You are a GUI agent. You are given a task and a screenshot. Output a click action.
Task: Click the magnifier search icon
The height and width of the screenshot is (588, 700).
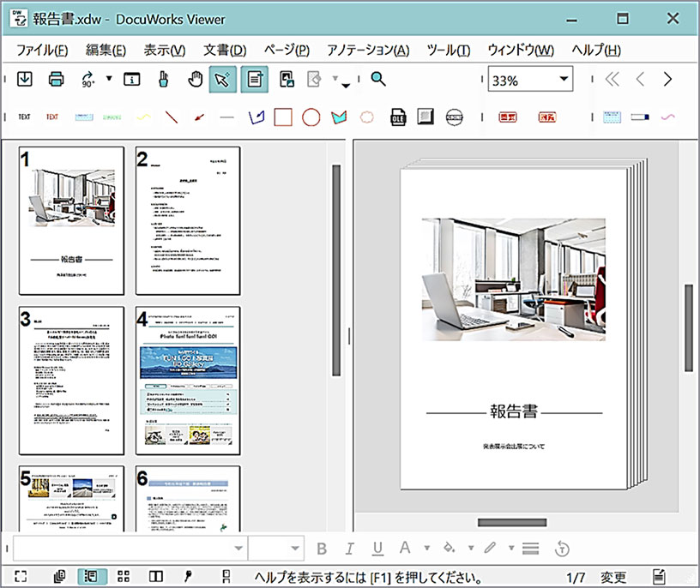click(x=378, y=79)
